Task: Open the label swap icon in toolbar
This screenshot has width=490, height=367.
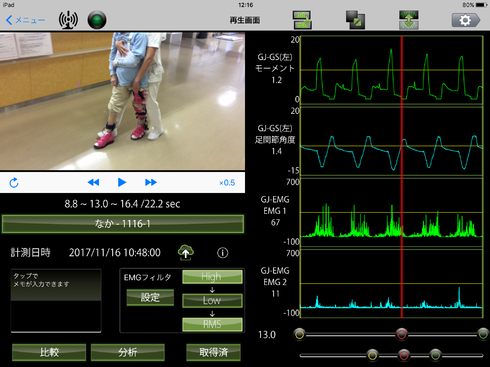Action: pos(302,20)
